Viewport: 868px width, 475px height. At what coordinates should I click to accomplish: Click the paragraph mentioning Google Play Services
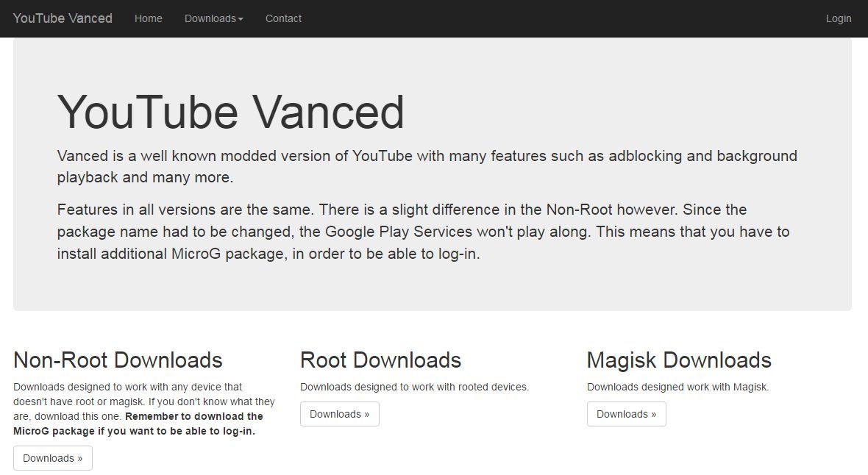point(423,232)
